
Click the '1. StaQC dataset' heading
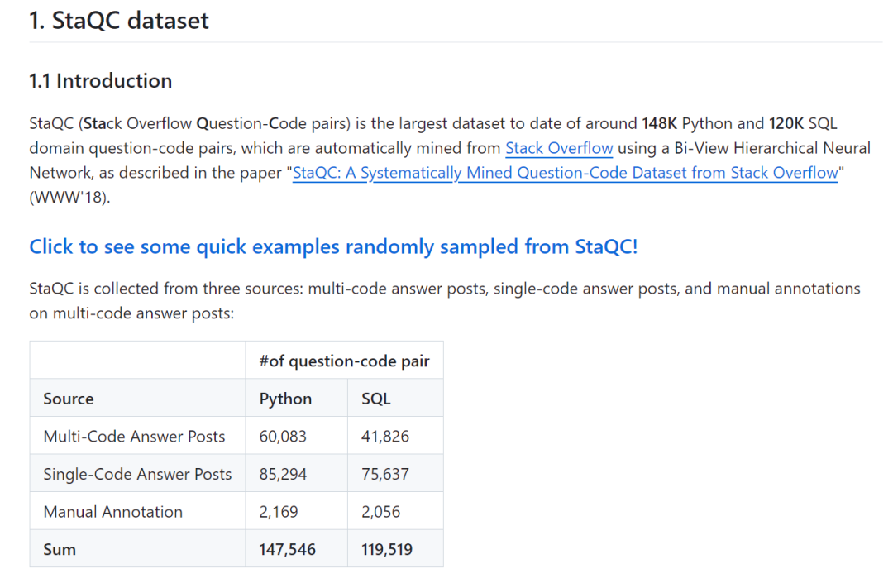119,21
